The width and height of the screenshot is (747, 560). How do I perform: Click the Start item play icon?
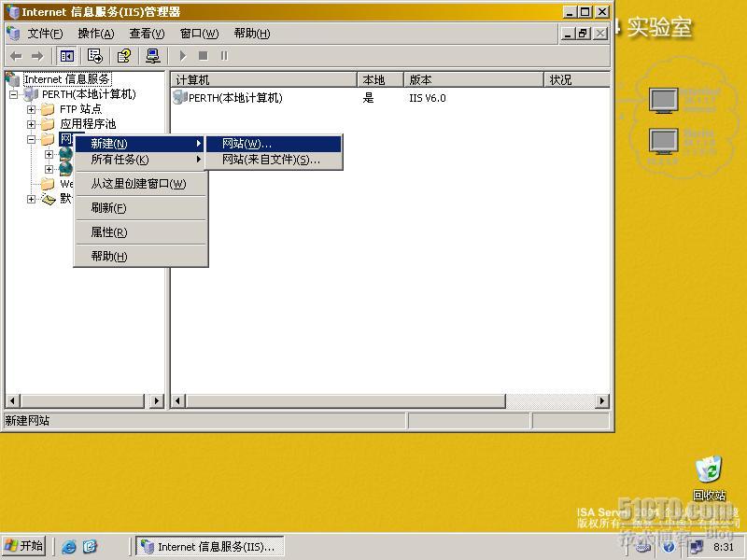[x=182, y=56]
